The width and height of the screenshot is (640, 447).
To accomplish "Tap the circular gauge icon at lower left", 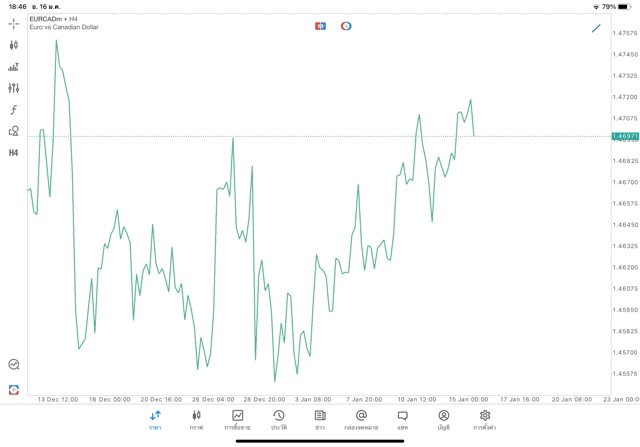I will pos(13,365).
